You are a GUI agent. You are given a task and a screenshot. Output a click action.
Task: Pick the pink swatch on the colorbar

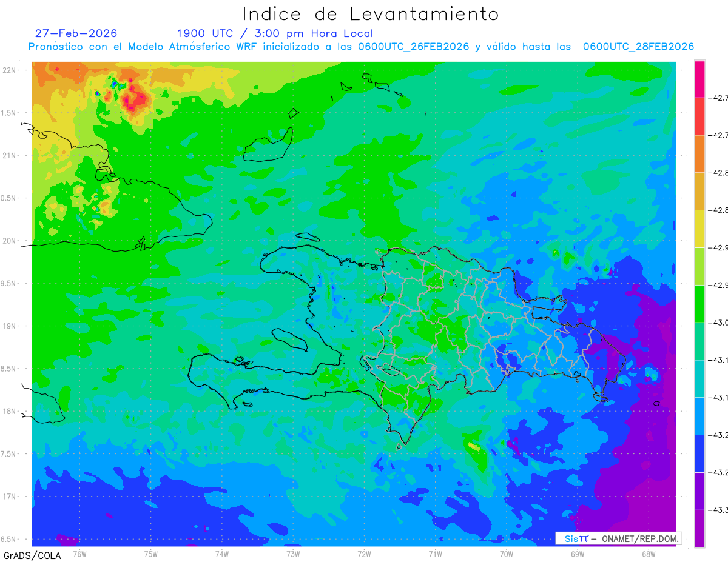pos(699,79)
